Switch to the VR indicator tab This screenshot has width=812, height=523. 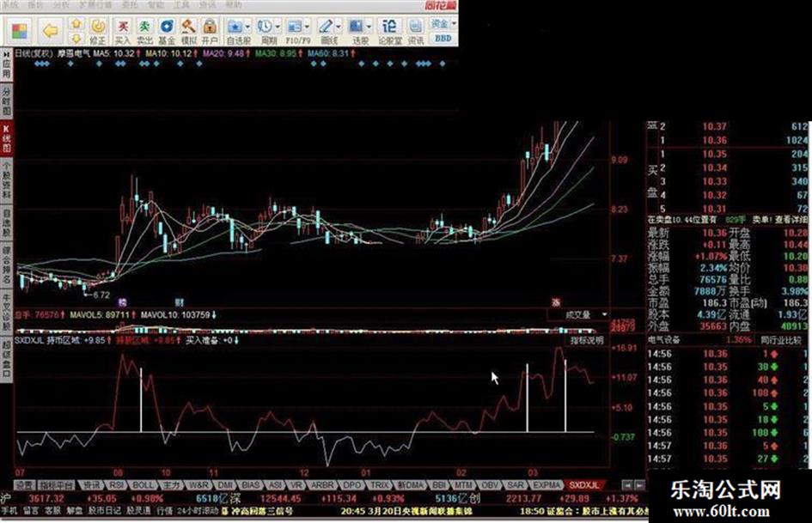pyautogui.click(x=296, y=485)
